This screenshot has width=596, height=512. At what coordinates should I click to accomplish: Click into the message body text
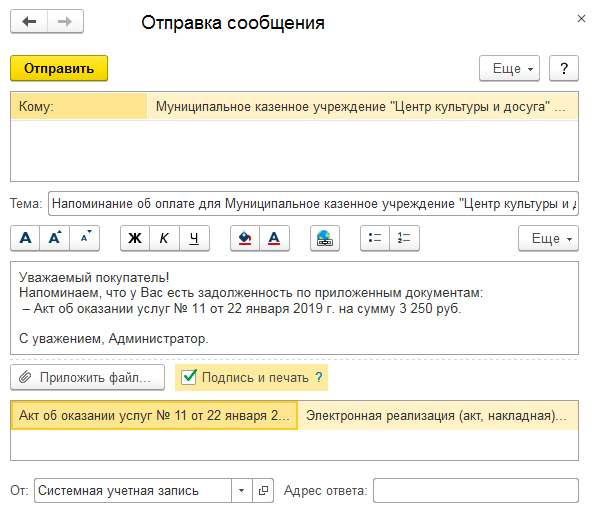[x=294, y=308]
